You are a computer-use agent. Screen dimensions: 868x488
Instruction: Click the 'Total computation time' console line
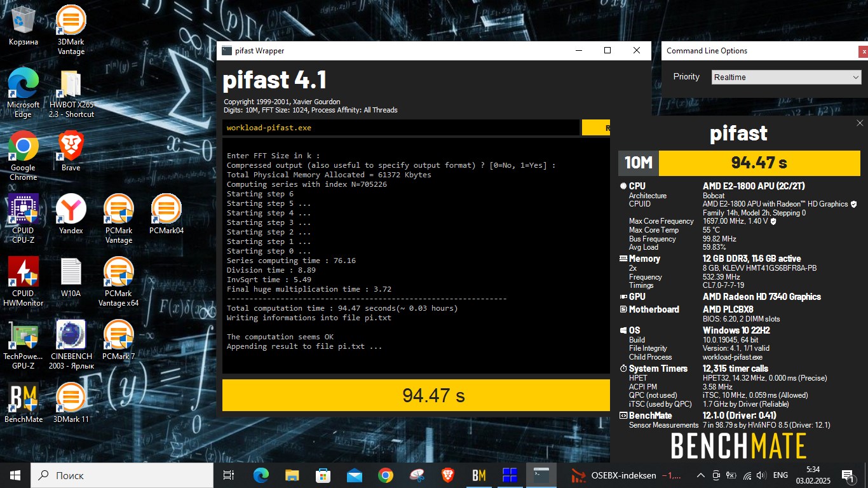click(342, 308)
